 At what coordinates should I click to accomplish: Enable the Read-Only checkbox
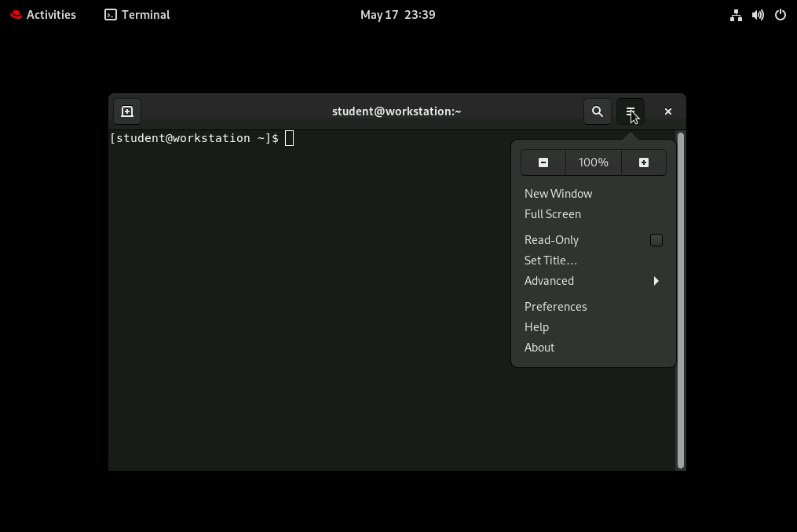coord(656,240)
